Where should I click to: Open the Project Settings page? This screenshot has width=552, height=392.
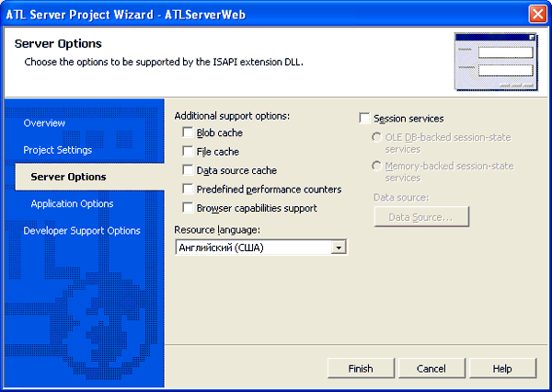[58, 150]
